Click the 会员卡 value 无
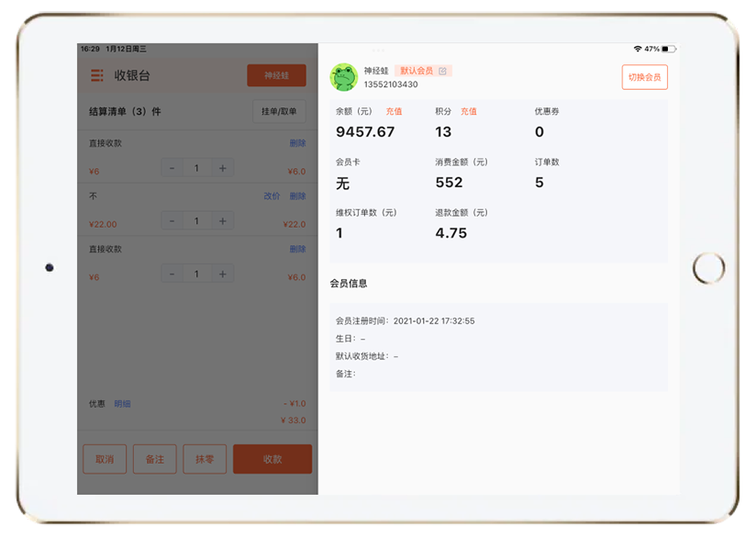The height and width of the screenshot is (538, 756). click(342, 184)
